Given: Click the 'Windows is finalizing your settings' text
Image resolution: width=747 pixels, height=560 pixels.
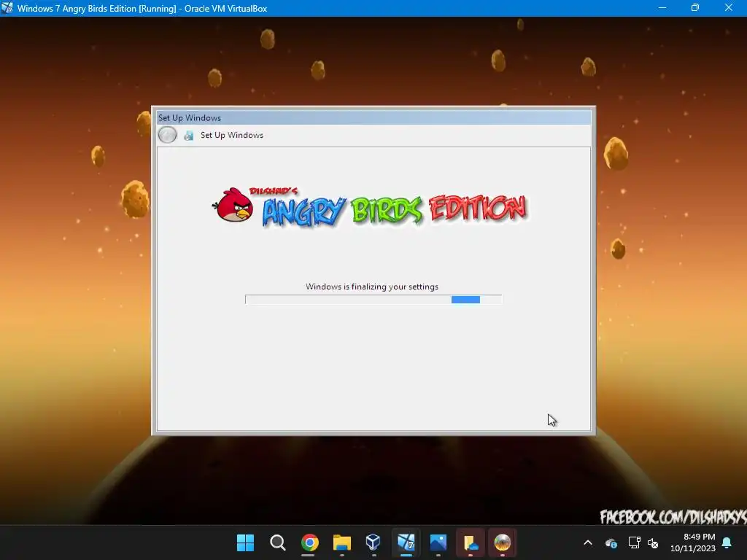Looking at the screenshot, I should 372,287.
